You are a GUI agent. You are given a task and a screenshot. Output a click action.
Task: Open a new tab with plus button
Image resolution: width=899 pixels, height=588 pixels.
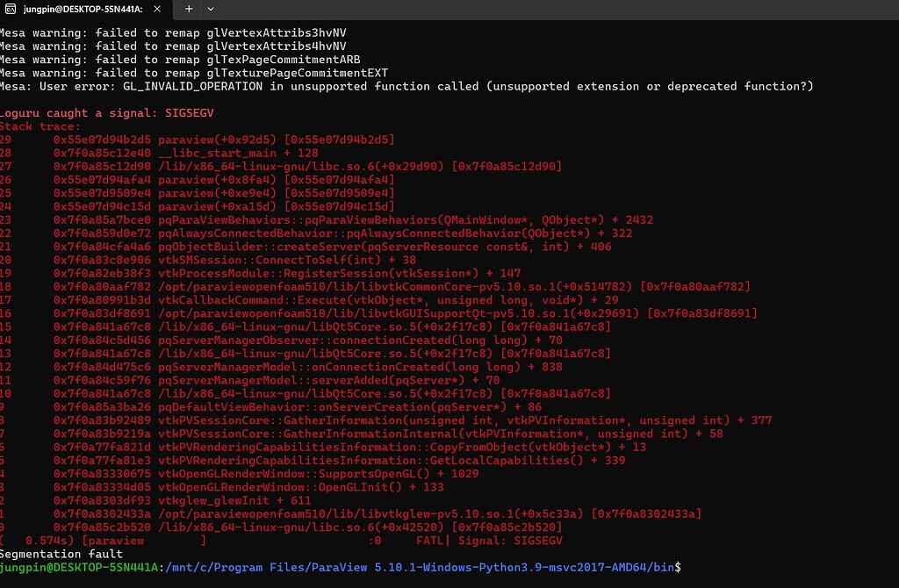189,9
